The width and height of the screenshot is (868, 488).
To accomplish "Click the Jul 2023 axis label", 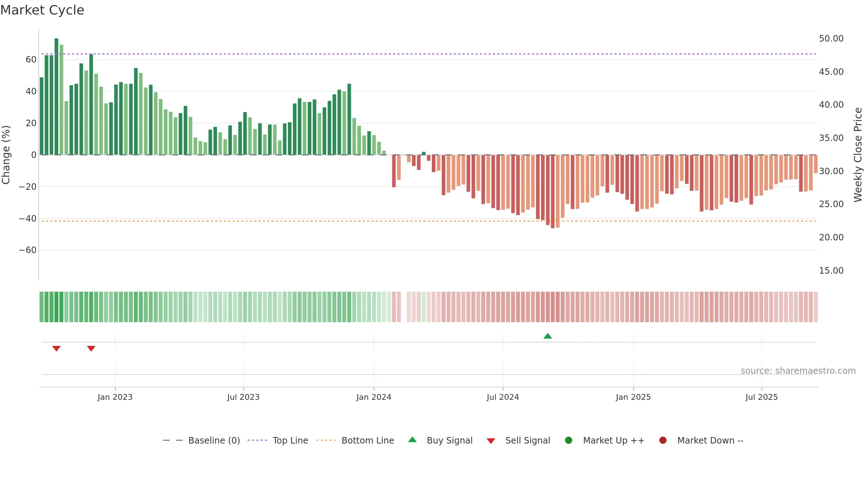I will click(243, 397).
